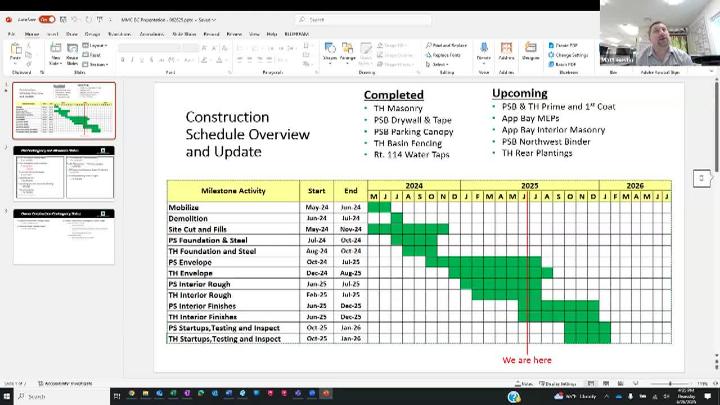Viewport: 720px width, 405px height.
Task: Click the Windows taskbar Search box
Action: point(62,396)
